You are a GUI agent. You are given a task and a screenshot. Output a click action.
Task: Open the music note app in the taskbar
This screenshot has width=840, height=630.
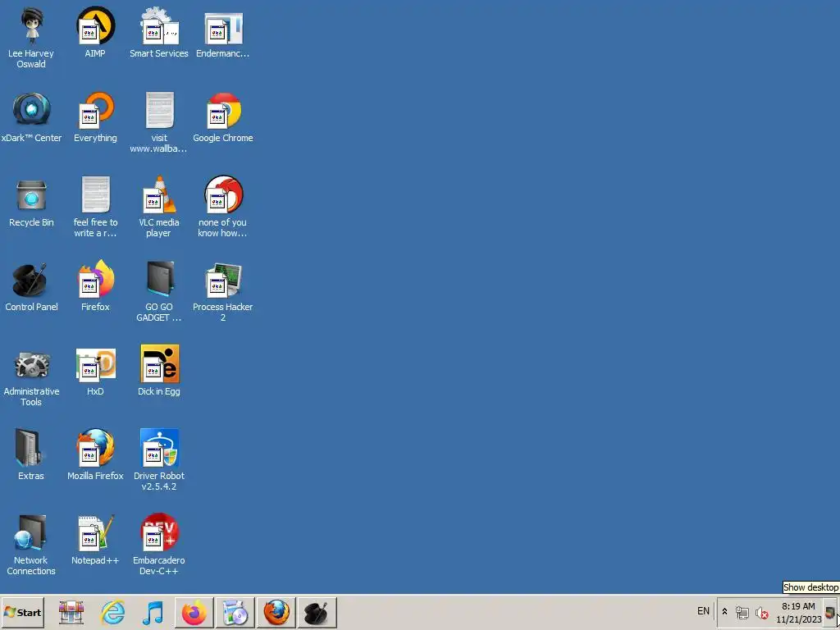point(153,612)
